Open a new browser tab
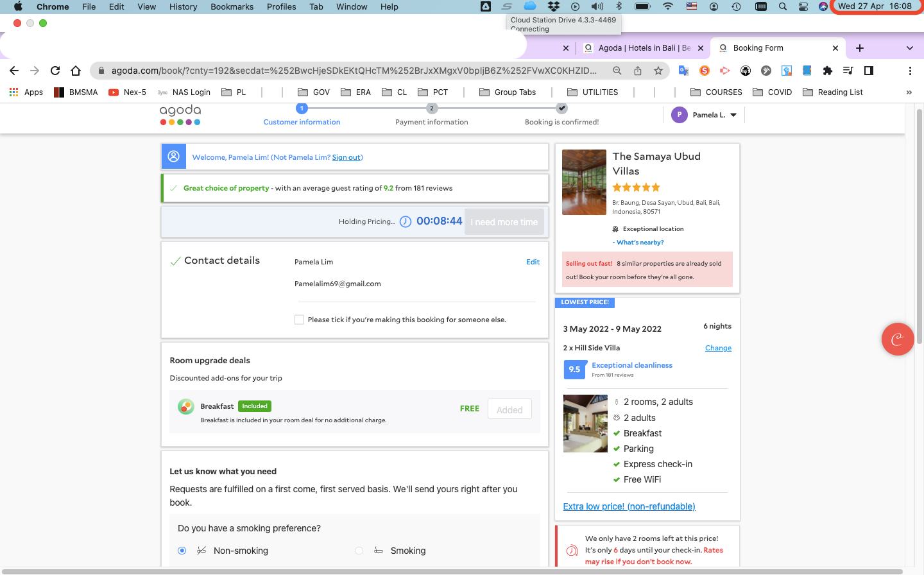This screenshot has height=575, width=924. [860, 48]
